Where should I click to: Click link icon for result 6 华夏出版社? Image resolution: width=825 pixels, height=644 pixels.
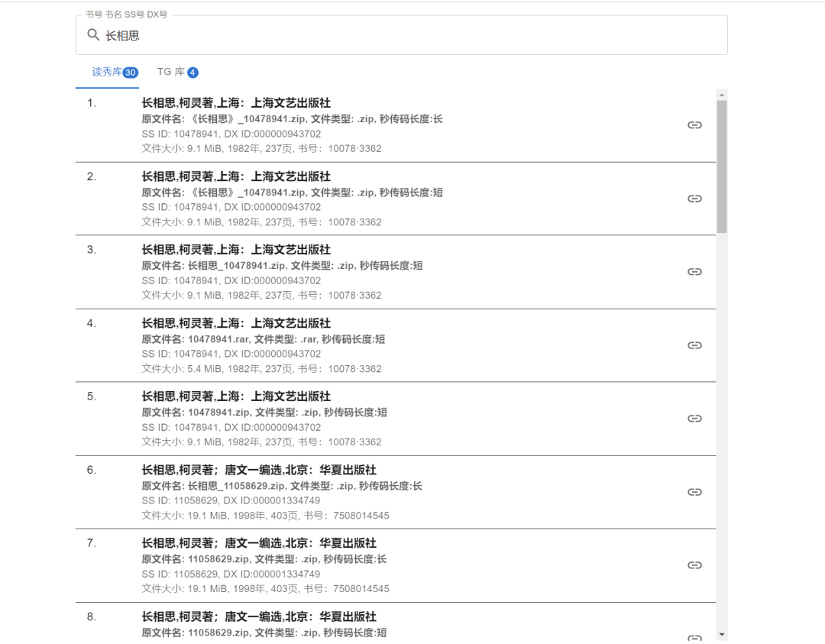[x=694, y=492]
